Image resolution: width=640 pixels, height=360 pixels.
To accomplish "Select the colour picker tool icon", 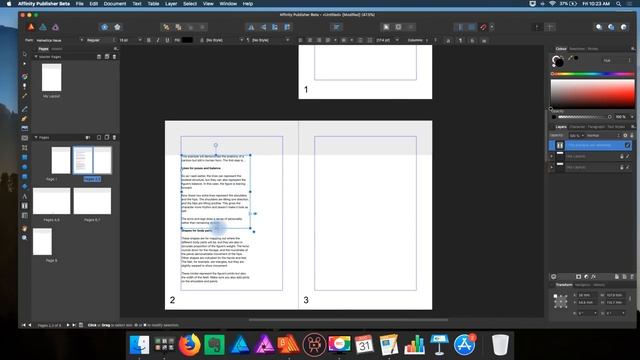I will tap(24, 96).
